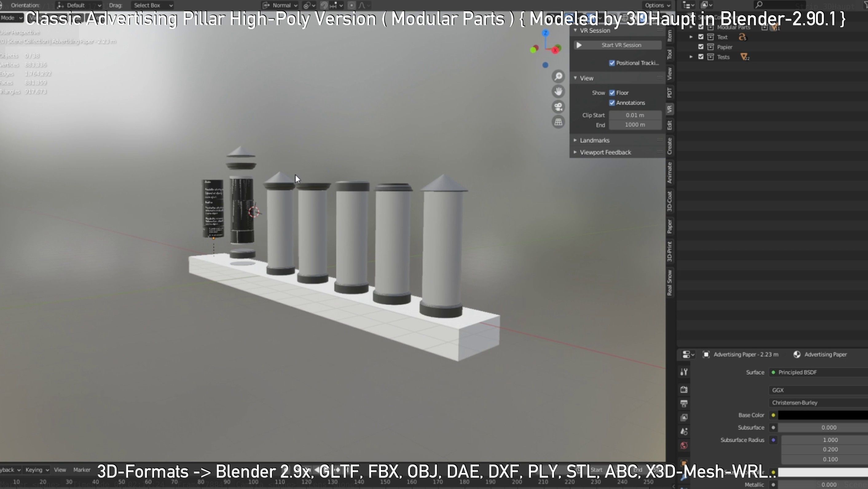
Task: Click the pan hand icon in the viewport
Action: click(558, 92)
